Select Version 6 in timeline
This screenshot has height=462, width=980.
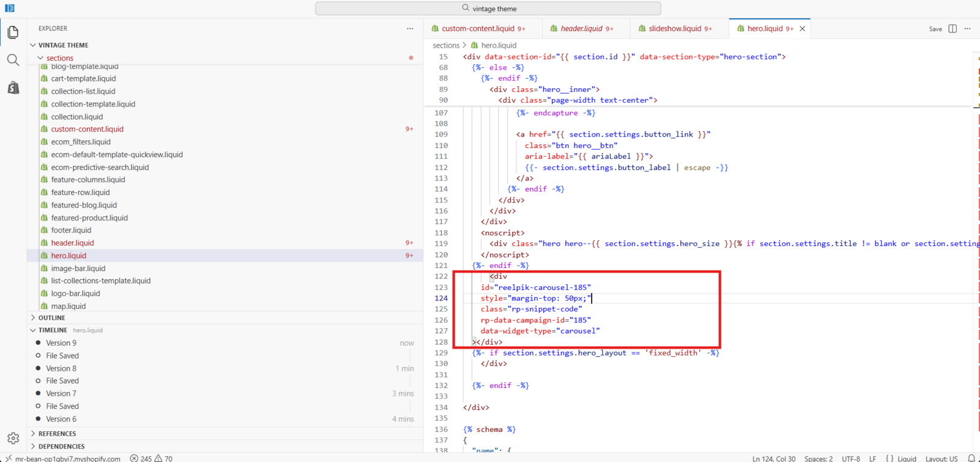click(61, 419)
